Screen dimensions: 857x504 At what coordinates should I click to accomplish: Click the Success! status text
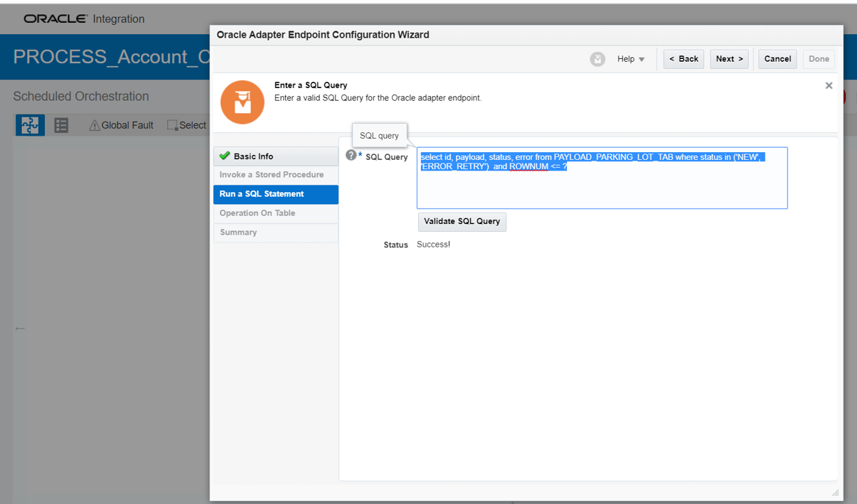[433, 245]
